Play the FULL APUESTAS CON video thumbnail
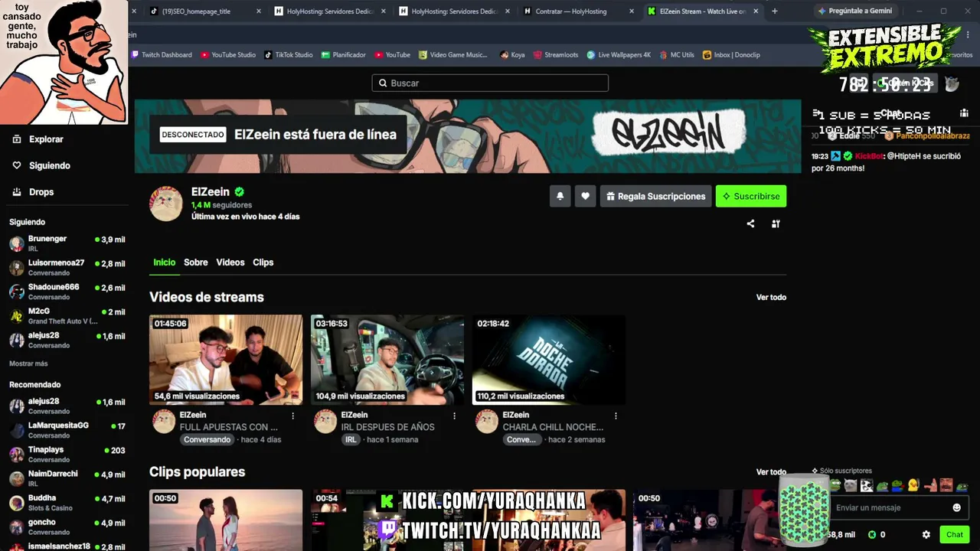This screenshot has height=551, width=980. pyautogui.click(x=226, y=360)
